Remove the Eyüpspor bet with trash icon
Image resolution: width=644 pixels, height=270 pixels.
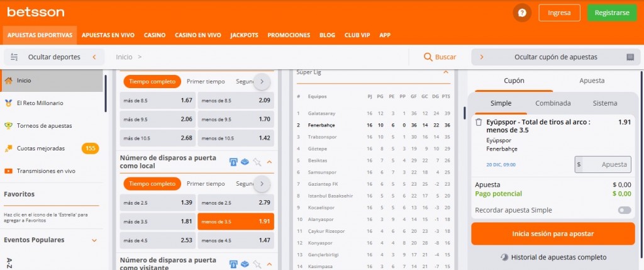479,123
